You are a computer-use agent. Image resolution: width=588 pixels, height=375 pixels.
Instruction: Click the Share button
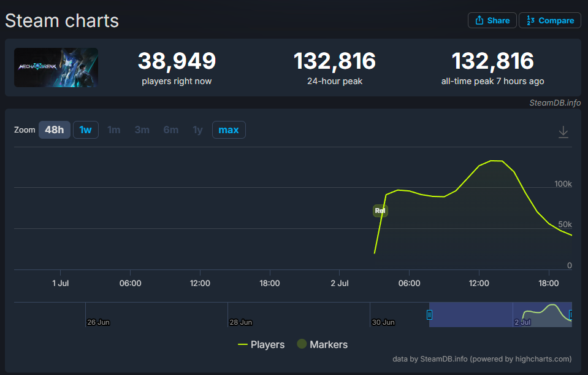pyautogui.click(x=492, y=20)
